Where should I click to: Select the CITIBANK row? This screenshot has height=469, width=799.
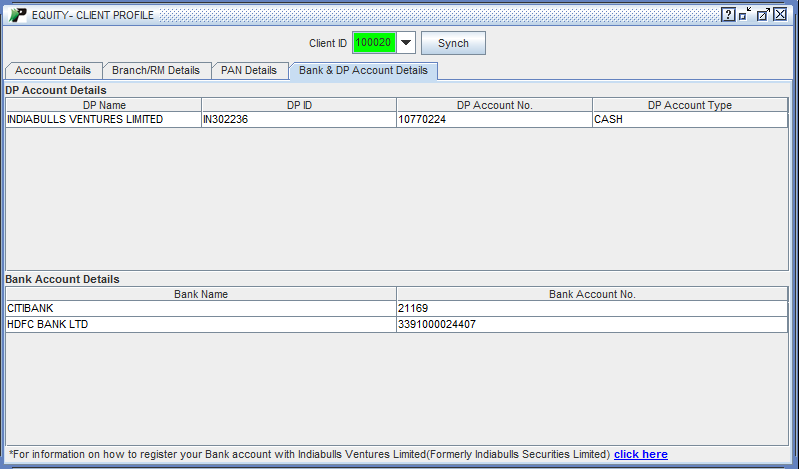pos(201,309)
